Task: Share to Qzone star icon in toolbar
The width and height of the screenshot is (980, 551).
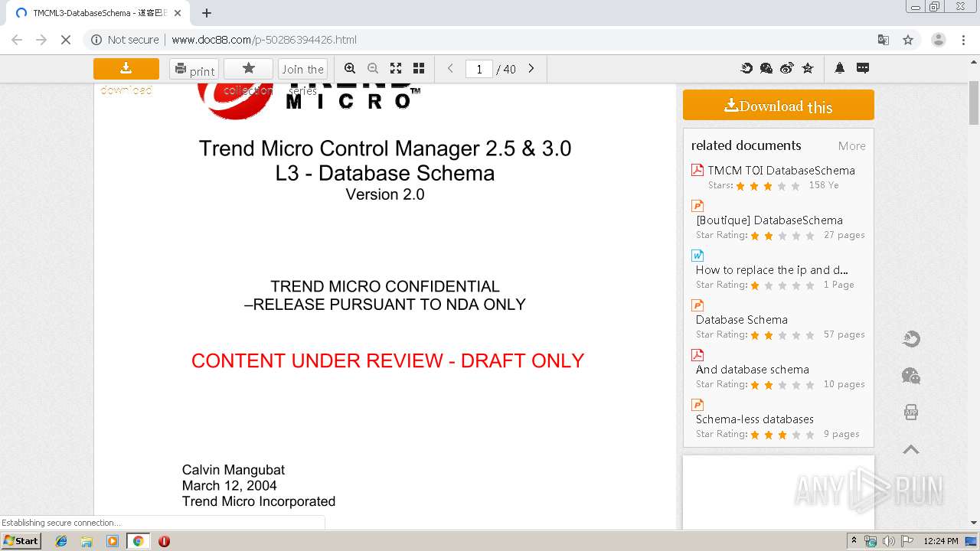Action: tap(808, 68)
